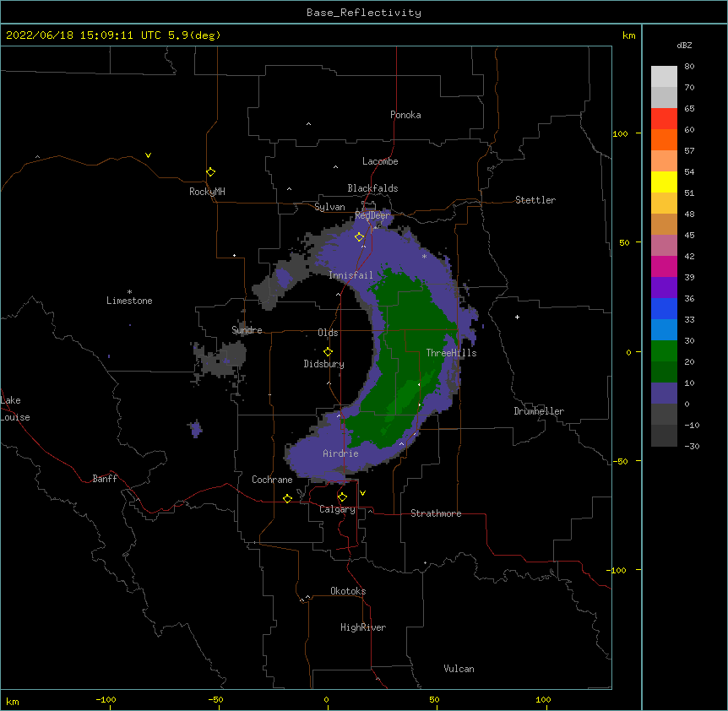Click the Ponoka city label
728x711 pixels.
pyautogui.click(x=405, y=115)
